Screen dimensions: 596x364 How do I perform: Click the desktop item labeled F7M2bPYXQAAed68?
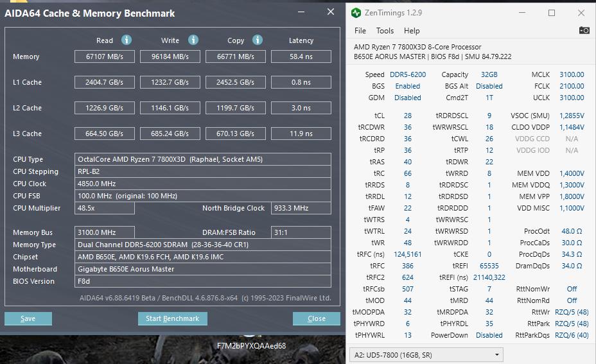pos(251,346)
